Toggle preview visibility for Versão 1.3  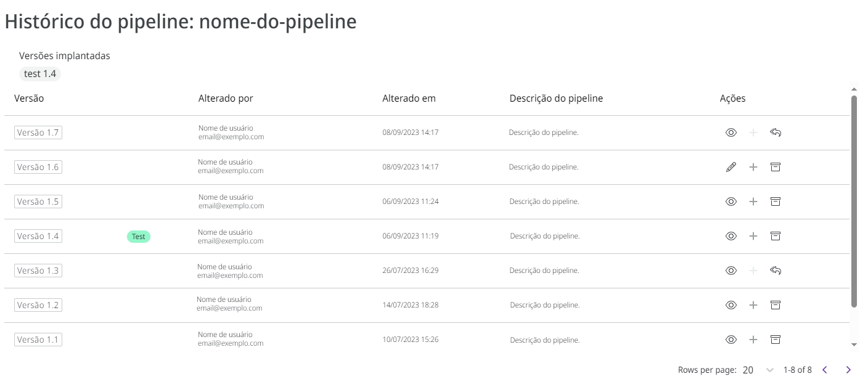point(731,270)
